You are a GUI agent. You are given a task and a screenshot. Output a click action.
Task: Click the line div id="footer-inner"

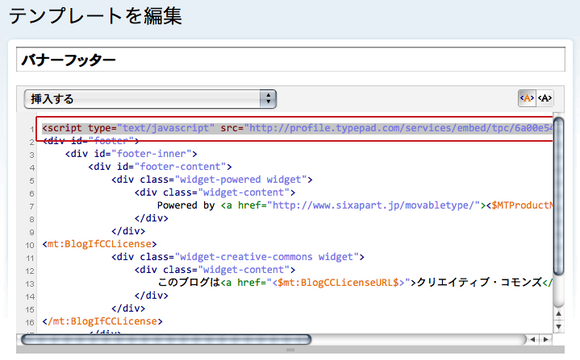pos(131,154)
